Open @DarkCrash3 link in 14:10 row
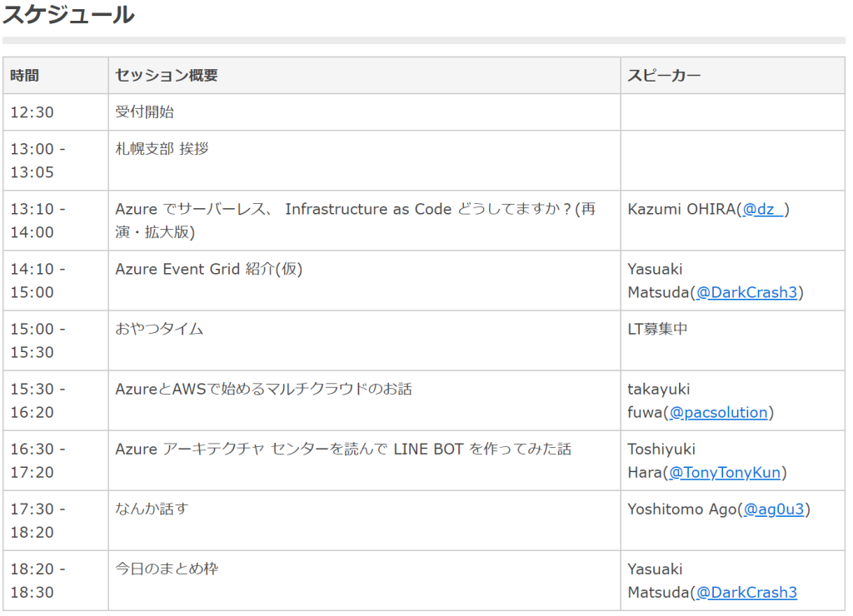This screenshot has width=853, height=616. point(746,292)
